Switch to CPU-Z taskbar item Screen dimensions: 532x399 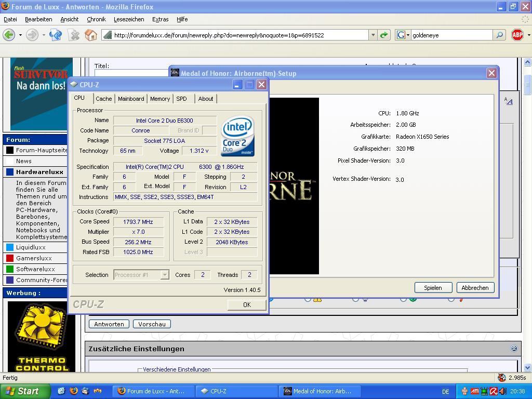(236, 391)
